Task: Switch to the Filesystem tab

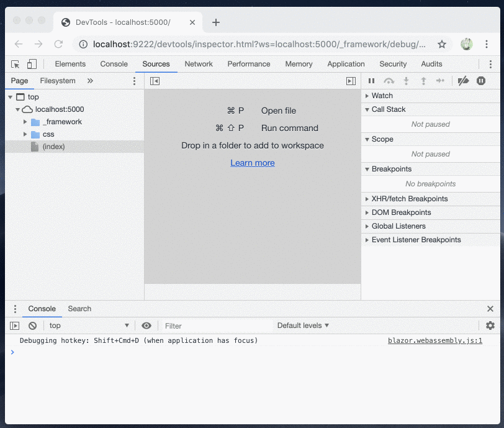Action: tap(58, 81)
